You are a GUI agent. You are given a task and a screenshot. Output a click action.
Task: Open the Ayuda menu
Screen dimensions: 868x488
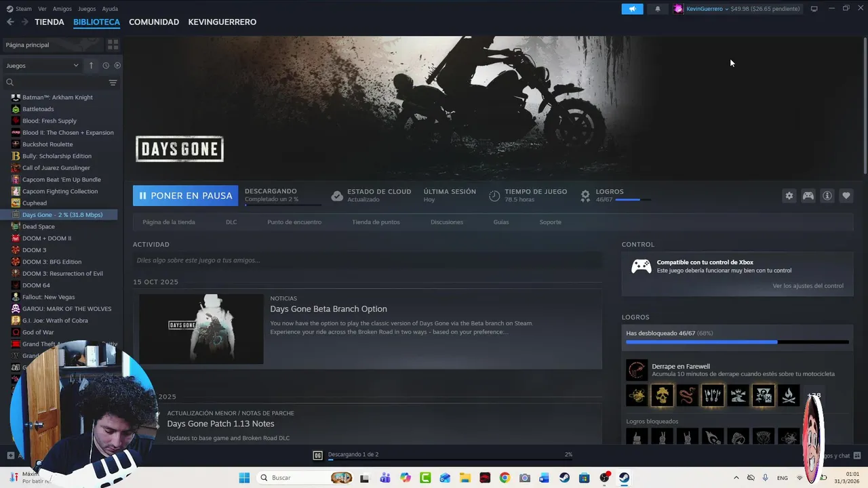coord(110,9)
